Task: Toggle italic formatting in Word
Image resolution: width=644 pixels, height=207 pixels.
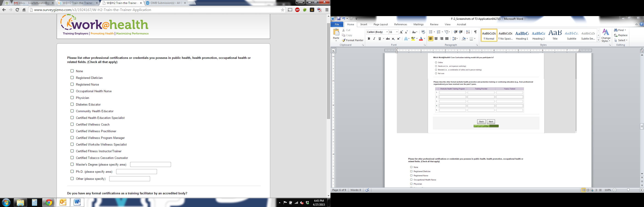Action: (374, 39)
